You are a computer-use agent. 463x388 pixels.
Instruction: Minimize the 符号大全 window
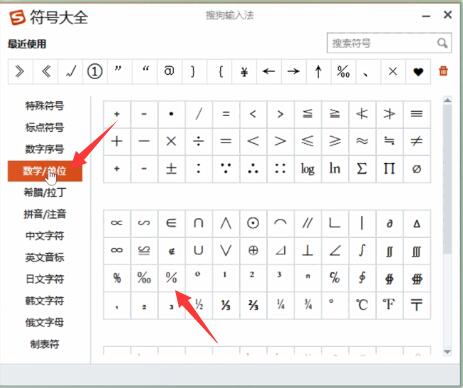(x=426, y=16)
